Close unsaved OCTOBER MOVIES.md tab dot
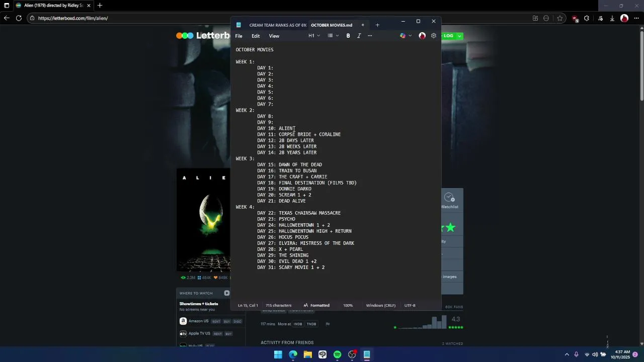The image size is (644, 362). point(363,25)
